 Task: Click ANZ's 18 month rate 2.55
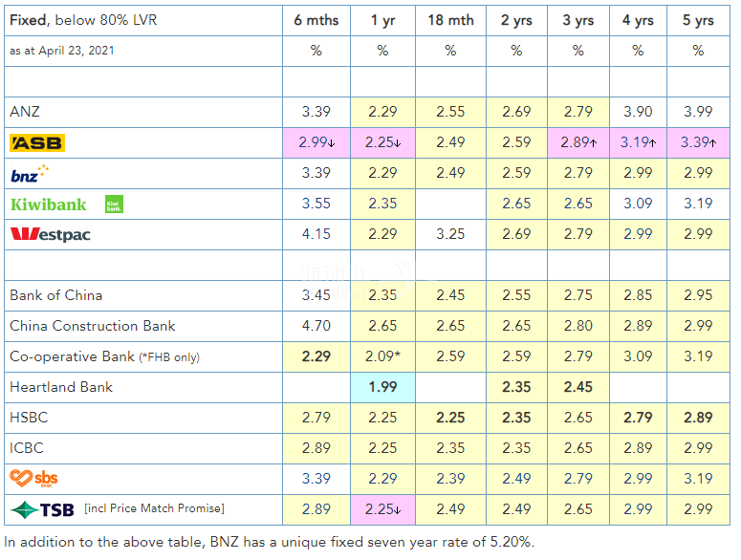point(450,112)
